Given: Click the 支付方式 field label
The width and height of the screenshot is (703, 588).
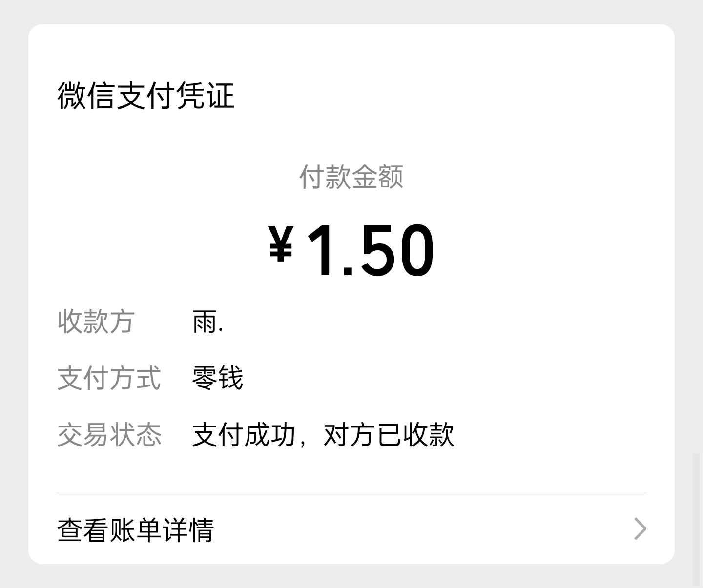Looking at the screenshot, I should coord(109,378).
